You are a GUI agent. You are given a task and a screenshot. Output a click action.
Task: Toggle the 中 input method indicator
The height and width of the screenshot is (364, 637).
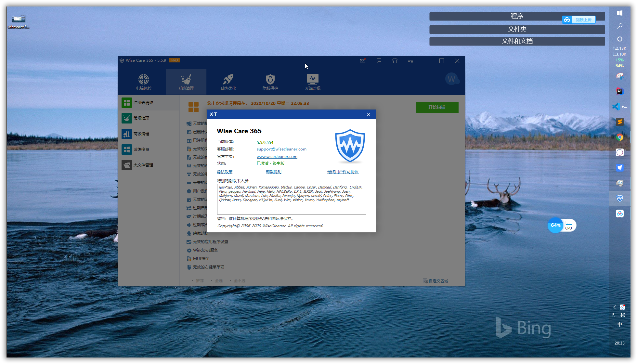[x=620, y=324]
